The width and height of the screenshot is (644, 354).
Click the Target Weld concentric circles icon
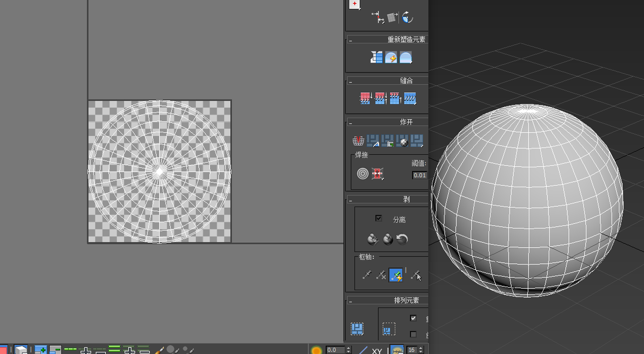click(x=363, y=174)
